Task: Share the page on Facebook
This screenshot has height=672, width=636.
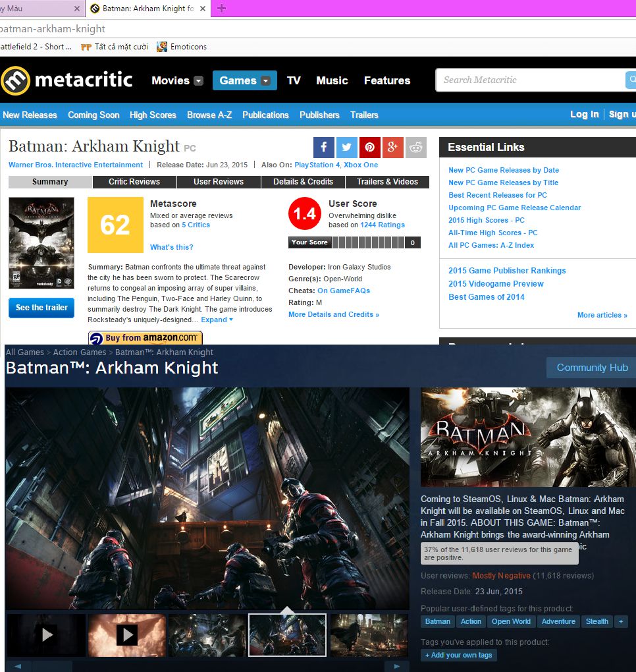Action: pyautogui.click(x=323, y=148)
